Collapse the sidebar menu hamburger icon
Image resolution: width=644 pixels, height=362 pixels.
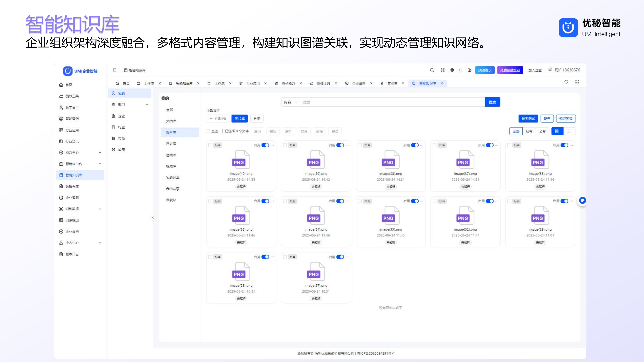pos(114,70)
